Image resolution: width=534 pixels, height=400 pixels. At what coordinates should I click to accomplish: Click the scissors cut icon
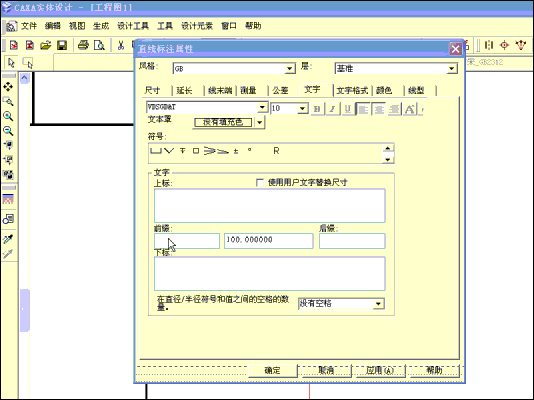[x=121, y=45]
